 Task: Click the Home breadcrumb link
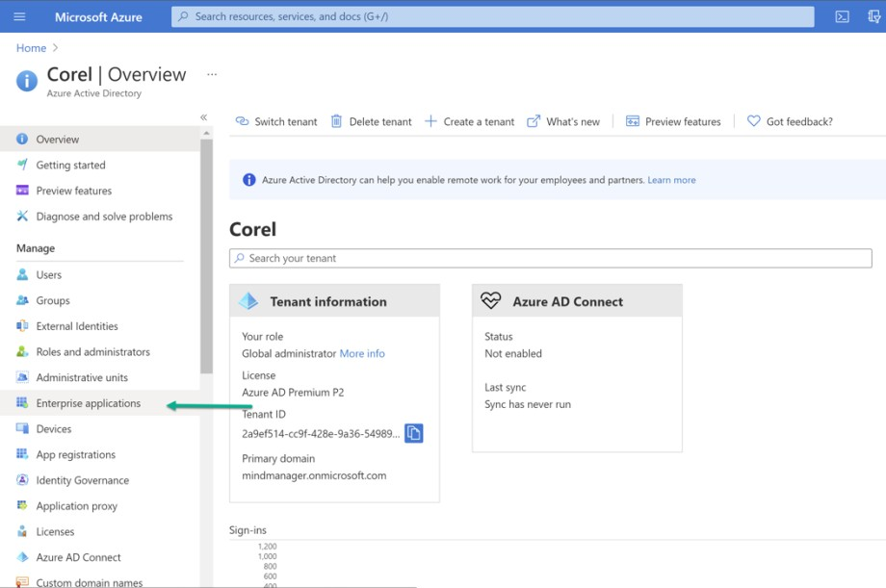tap(31, 48)
